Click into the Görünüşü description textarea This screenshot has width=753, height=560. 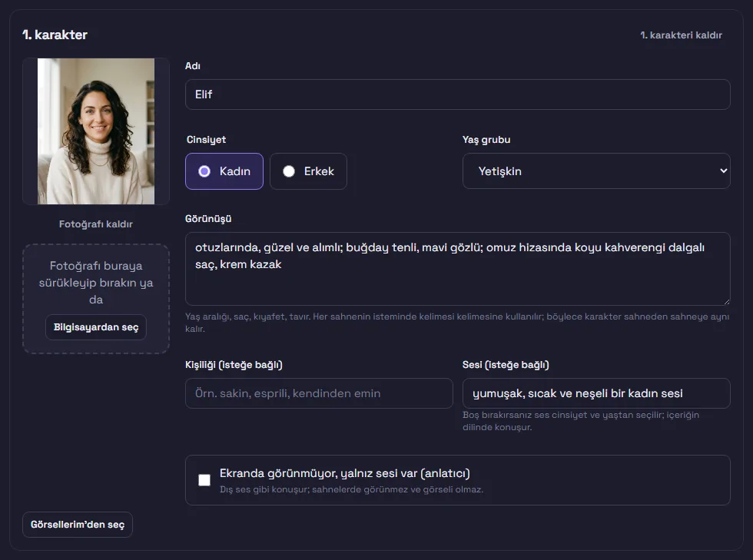458,269
